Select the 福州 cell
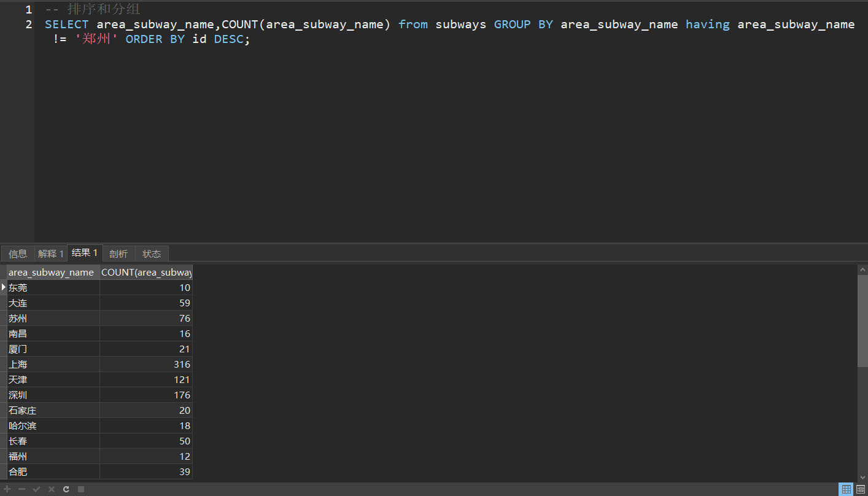Viewport: 868px width, 496px height. tap(53, 457)
